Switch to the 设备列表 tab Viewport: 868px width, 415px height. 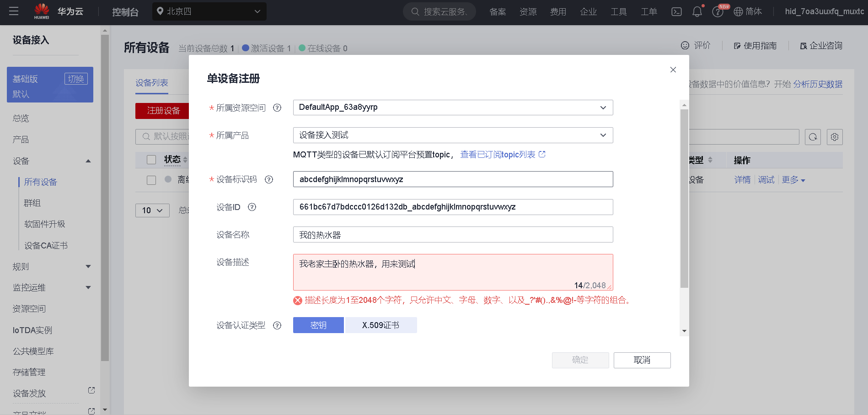(152, 83)
